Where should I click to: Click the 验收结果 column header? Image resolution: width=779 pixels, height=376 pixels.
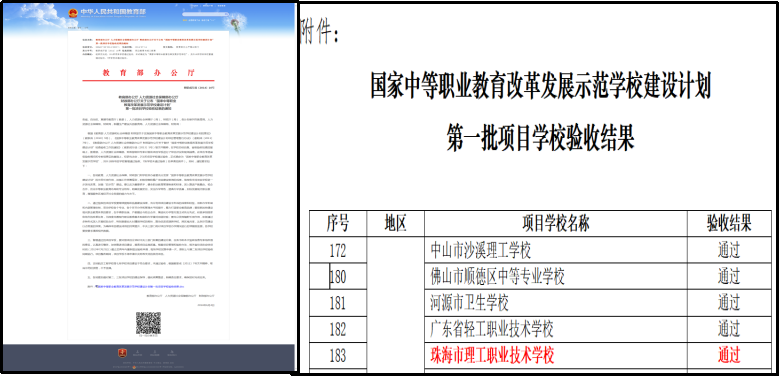pos(729,223)
